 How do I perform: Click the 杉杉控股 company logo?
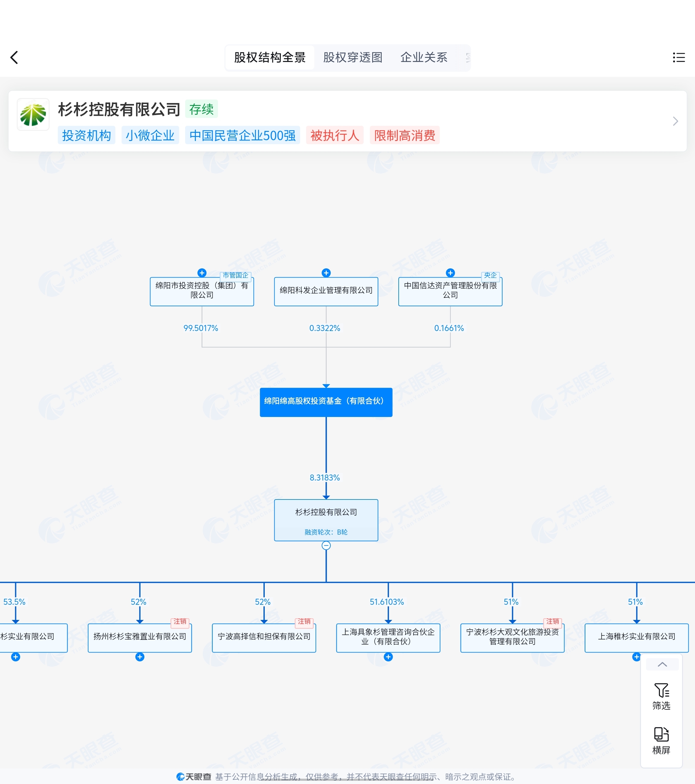point(33,114)
